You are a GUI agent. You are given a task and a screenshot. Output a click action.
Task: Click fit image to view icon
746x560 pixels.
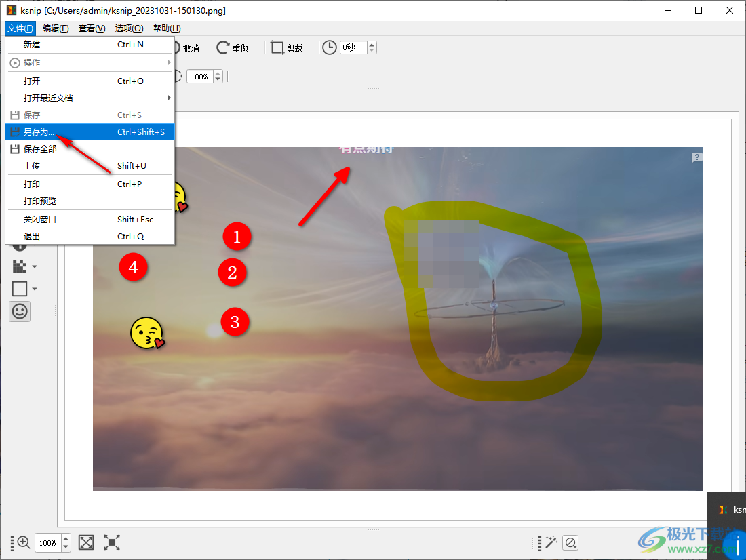tap(86, 542)
